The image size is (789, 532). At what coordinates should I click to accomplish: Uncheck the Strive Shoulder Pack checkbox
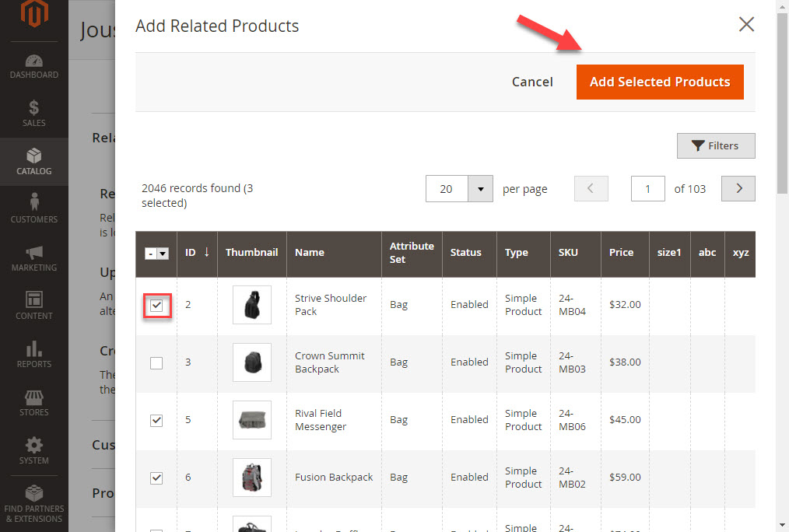tap(156, 305)
